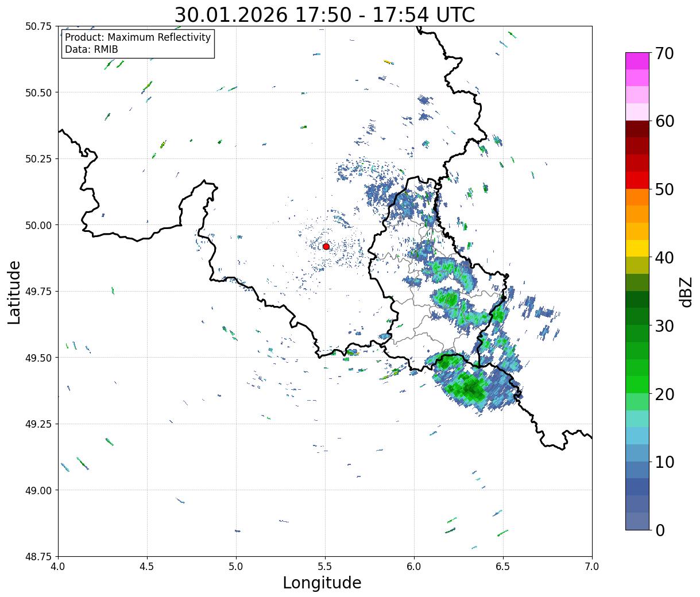Click the longitude tick label 4.5
The height and width of the screenshot is (597, 700).
point(147,567)
